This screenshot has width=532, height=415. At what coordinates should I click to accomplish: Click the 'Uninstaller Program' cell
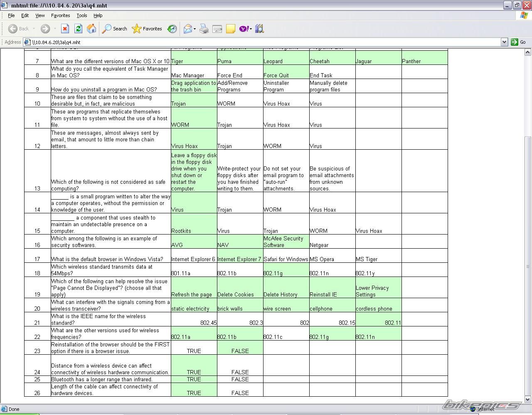[286, 86]
